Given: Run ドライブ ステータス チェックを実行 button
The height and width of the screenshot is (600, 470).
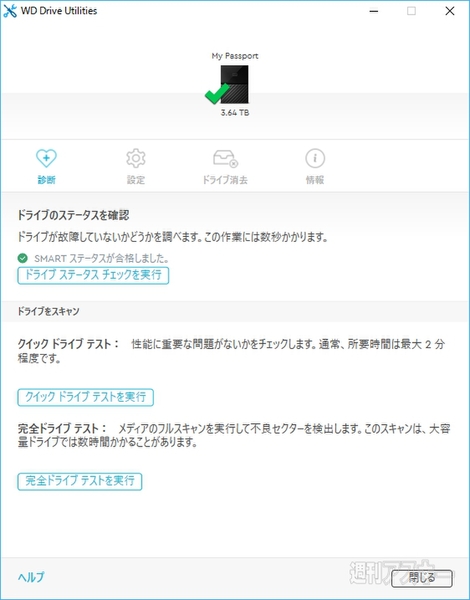Looking at the screenshot, I should 93,276.
